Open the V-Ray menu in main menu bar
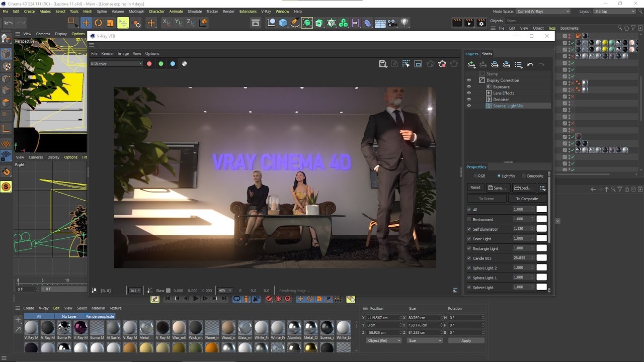Image resolution: width=644 pixels, height=362 pixels. (266, 11)
